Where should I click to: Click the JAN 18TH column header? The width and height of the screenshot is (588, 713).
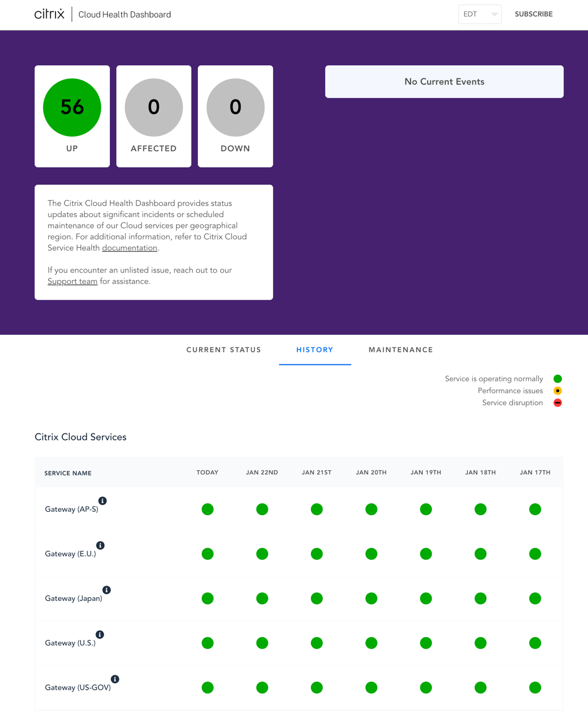point(480,473)
